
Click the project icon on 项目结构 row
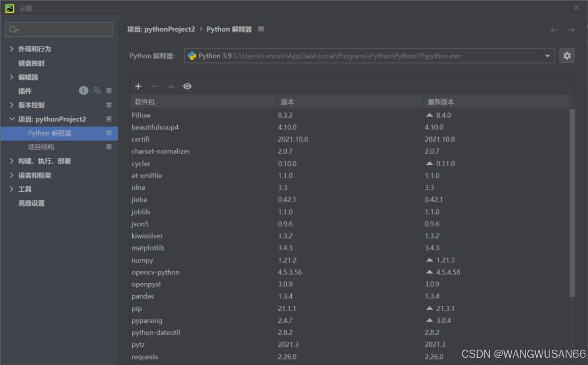[x=109, y=147]
